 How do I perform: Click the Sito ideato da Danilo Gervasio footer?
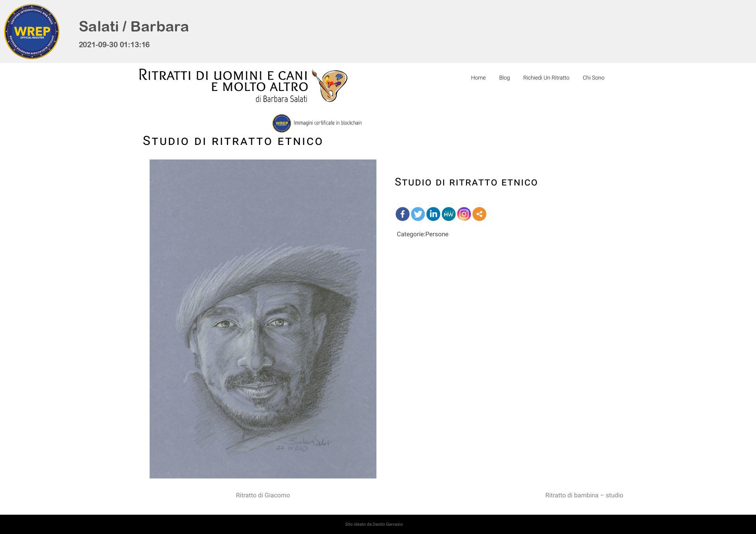[374, 524]
